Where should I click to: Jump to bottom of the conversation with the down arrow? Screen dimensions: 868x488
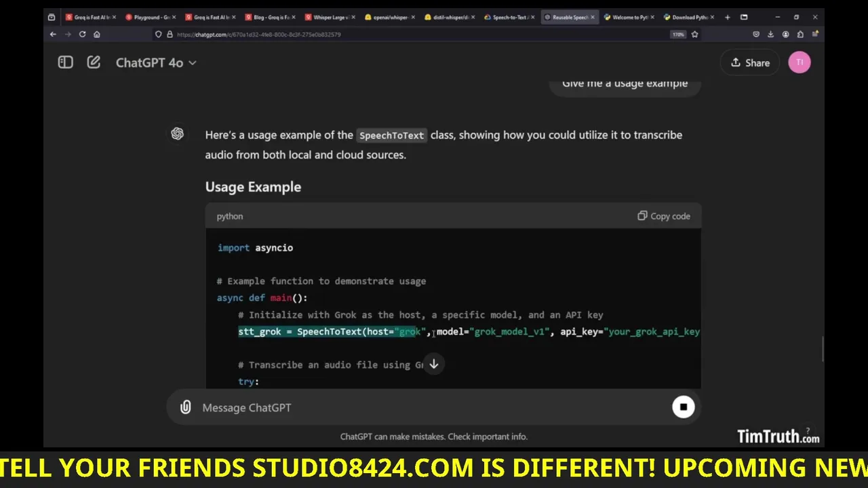pyautogui.click(x=434, y=364)
